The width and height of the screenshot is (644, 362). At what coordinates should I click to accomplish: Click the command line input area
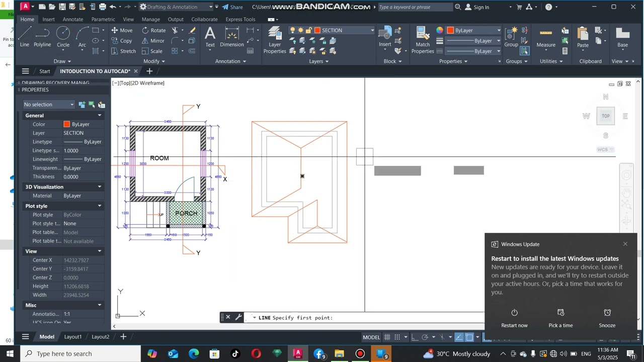(x=365, y=318)
